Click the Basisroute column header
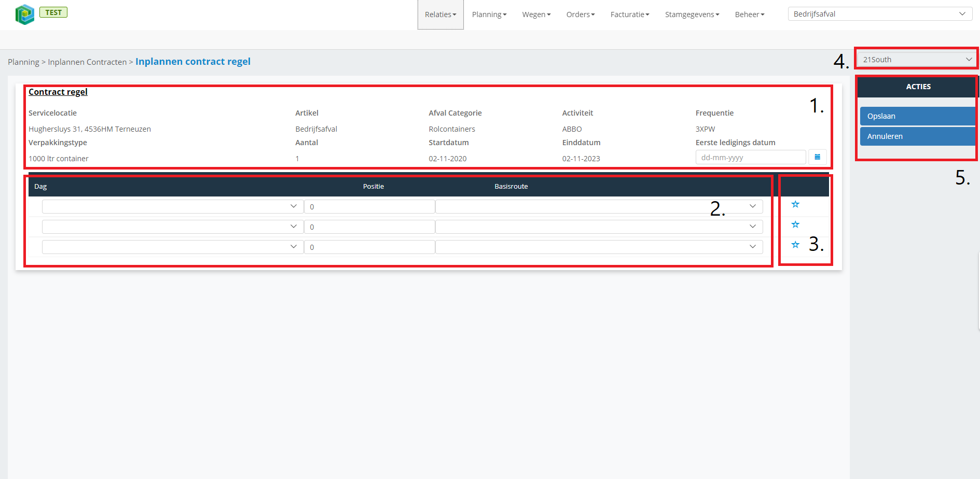The image size is (980, 479). [511, 187]
